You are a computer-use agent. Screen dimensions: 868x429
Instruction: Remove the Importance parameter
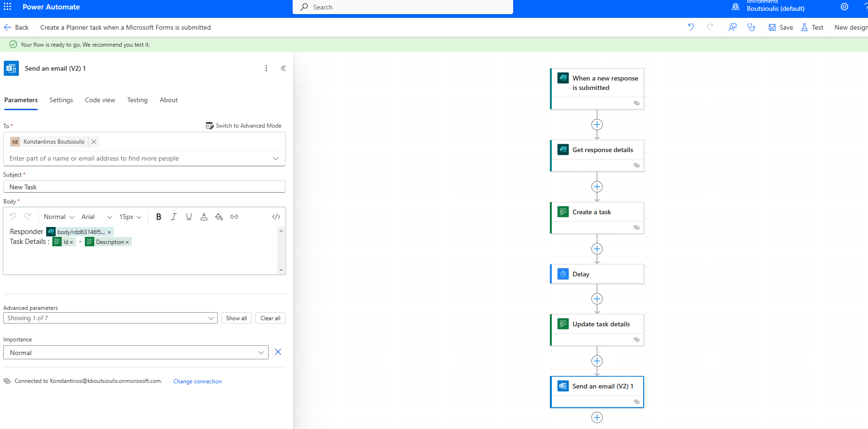(278, 352)
